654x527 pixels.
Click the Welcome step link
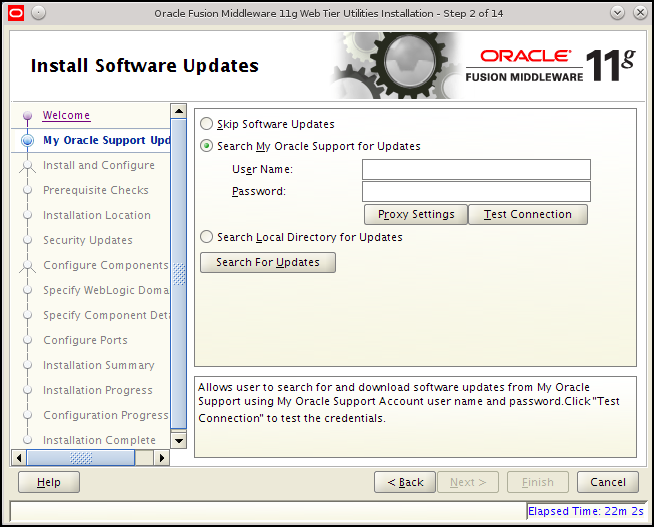tap(66, 115)
